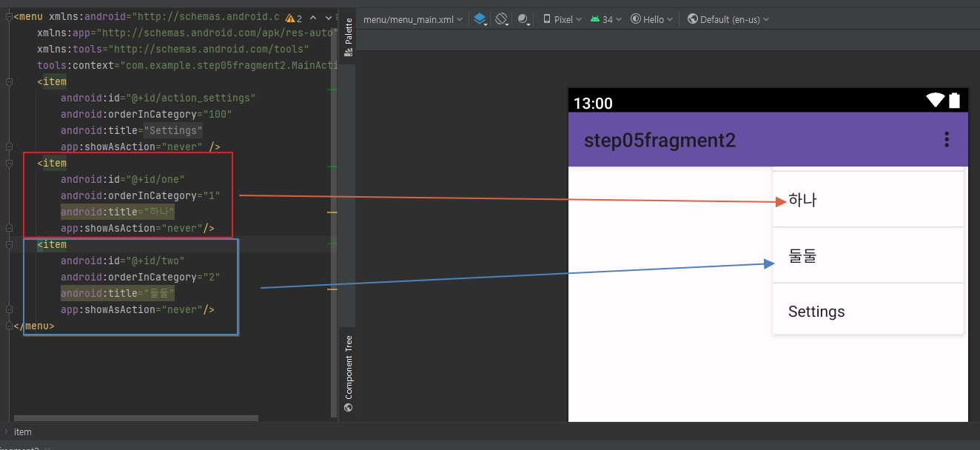This screenshot has width=980, height=450.
Task: Open orientation for preview options
Action: tap(502, 19)
